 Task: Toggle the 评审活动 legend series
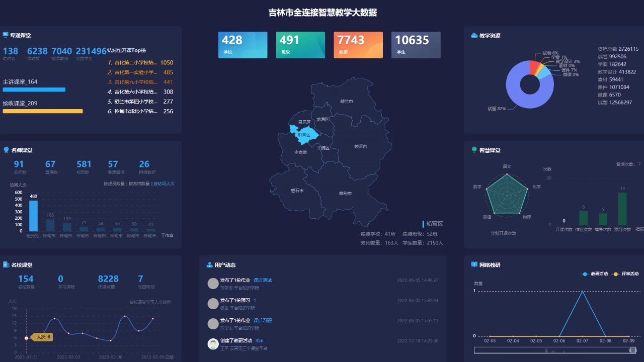pyautogui.click(x=625, y=274)
